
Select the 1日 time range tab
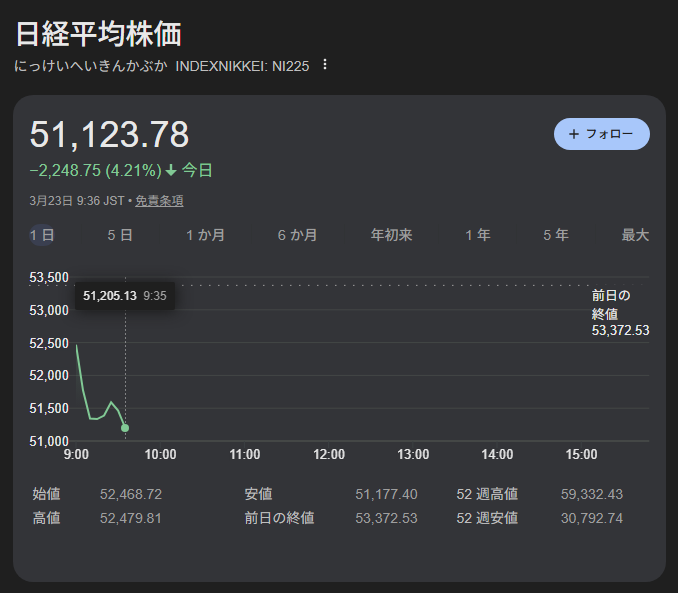tap(42, 236)
